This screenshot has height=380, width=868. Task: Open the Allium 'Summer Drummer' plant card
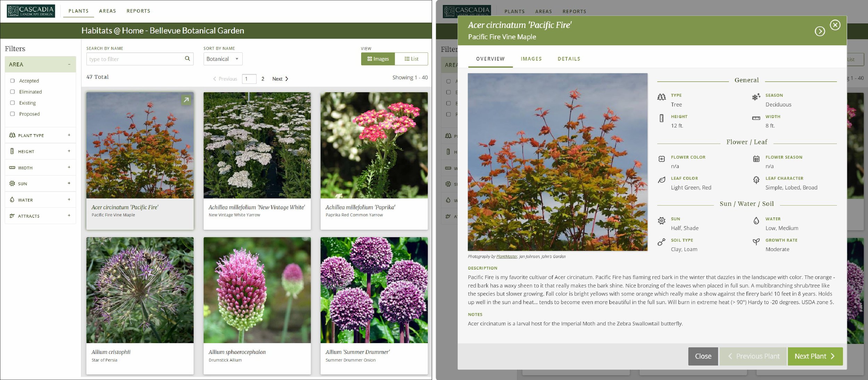point(374,306)
